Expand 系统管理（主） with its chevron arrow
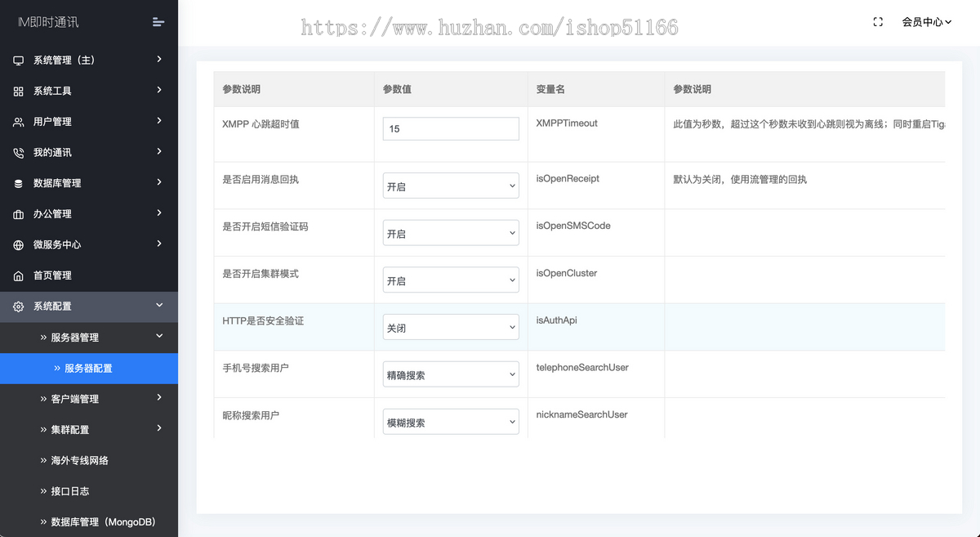Image resolution: width=980 pixels, height=537 pixels. pyautogui.click(x=159, y=59)
